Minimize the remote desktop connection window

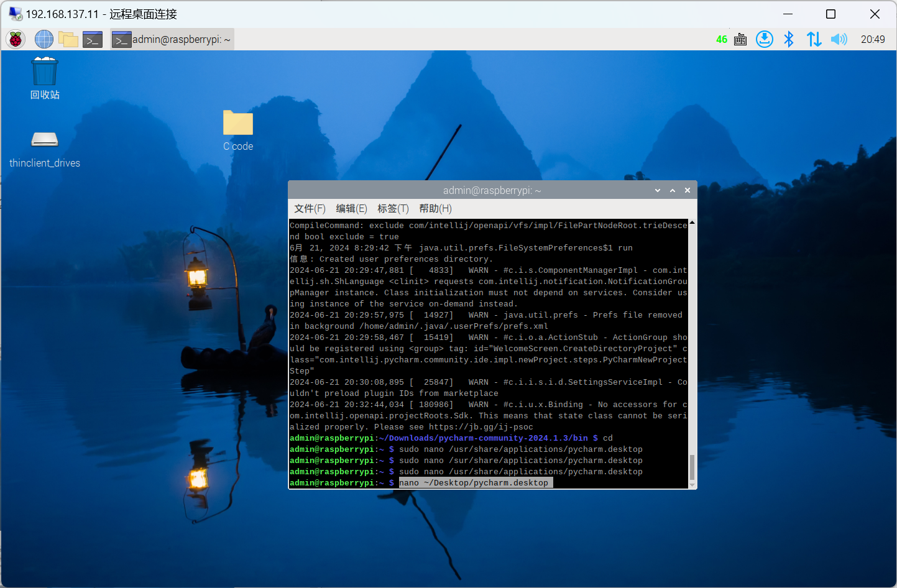pyautogui.click(x=788, y=14)
